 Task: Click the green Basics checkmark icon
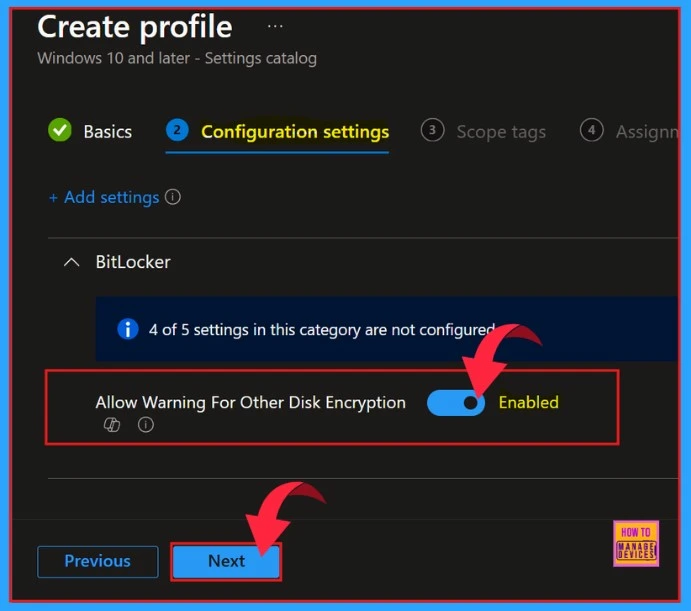pos(59,130)
